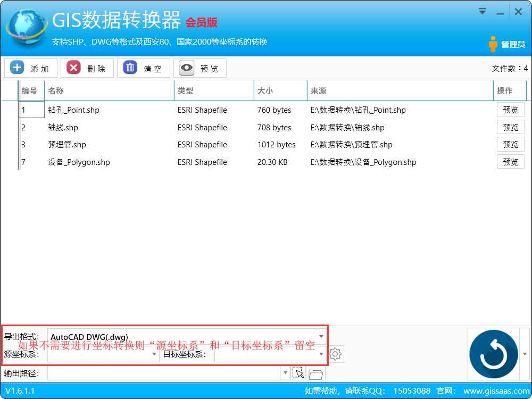Open the title bar dropdown menu icon

click(x=482, y=12)
